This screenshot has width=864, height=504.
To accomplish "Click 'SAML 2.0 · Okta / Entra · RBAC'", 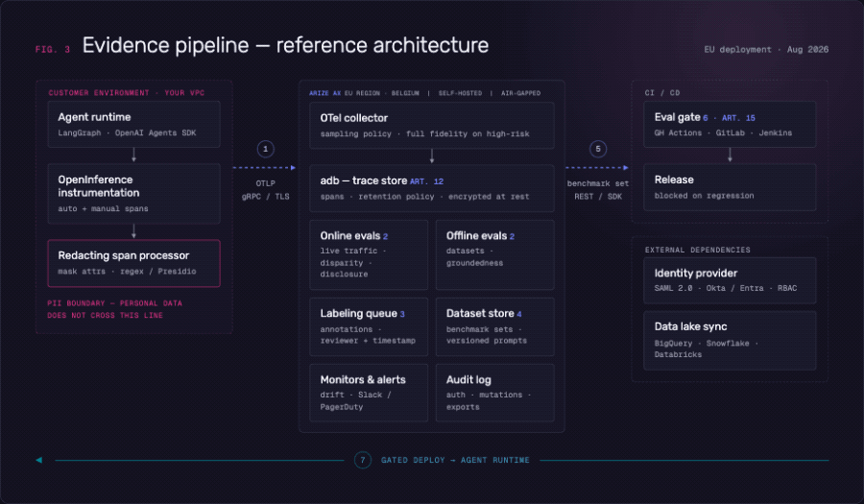I will 726,288.
